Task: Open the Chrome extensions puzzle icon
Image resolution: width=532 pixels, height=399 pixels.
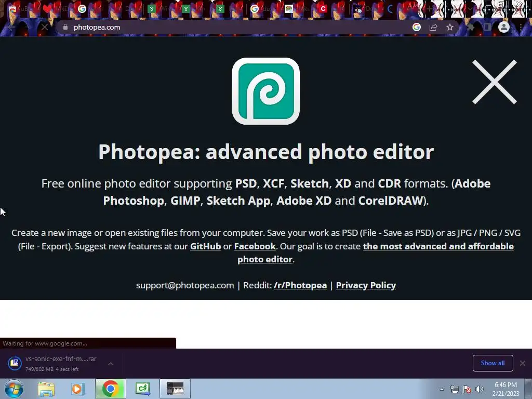Action: click(471, 27)
